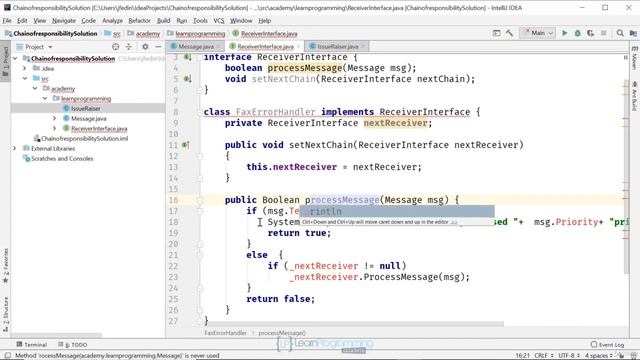Open the Terminal tool window

pos(32,344)
